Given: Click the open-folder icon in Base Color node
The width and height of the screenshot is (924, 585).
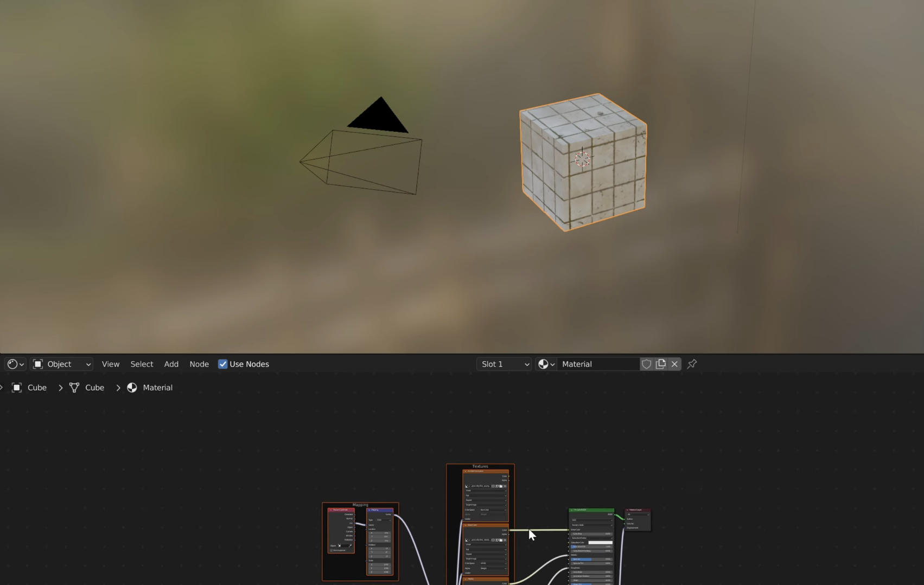Looking at the screenshot, I should point(501,540).
